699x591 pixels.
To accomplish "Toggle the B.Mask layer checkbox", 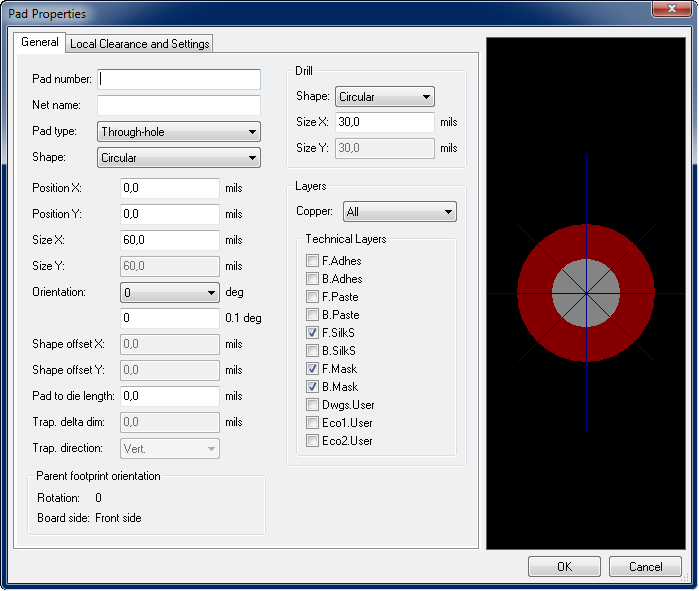I will 314,387.
